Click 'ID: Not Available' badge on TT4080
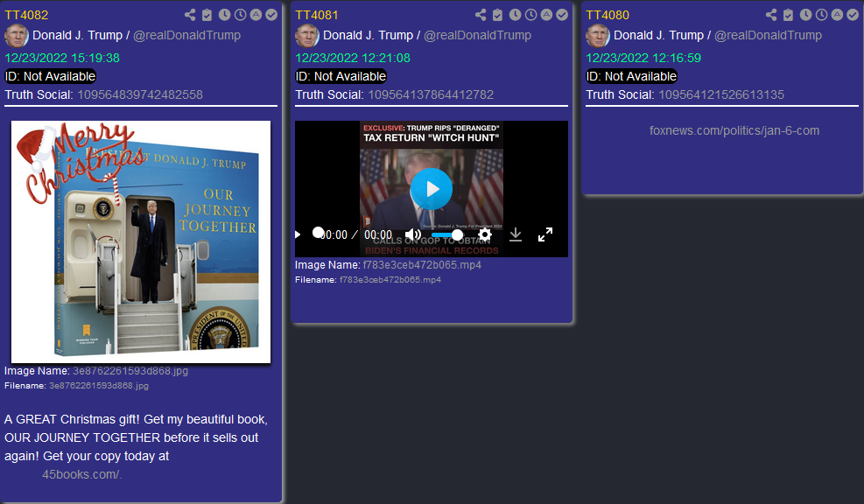Viewport: 864px width, 504px height. [x=631, y=76]
